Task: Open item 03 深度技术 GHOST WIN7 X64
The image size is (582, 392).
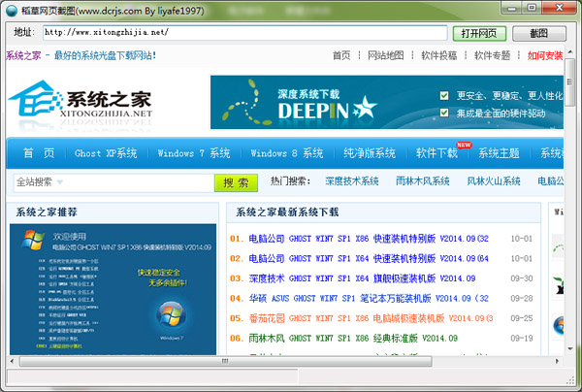Action: [362, 278]
